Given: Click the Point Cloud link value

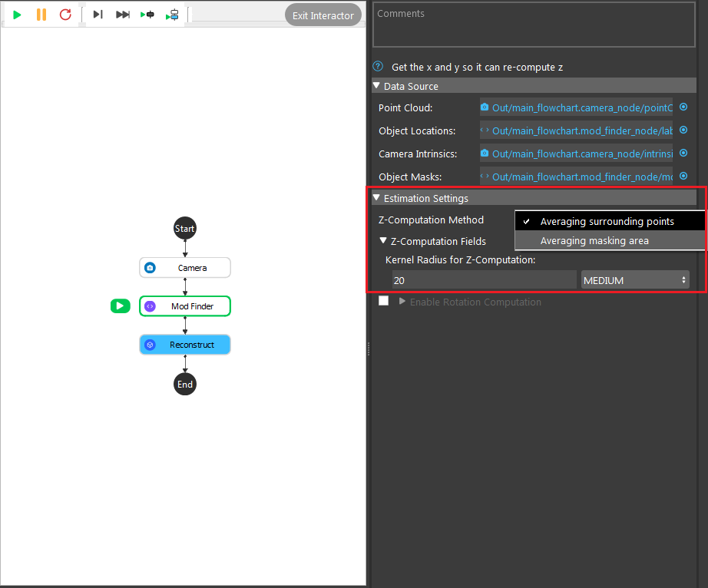Looking at the screenshot, I should coord(582,107).
